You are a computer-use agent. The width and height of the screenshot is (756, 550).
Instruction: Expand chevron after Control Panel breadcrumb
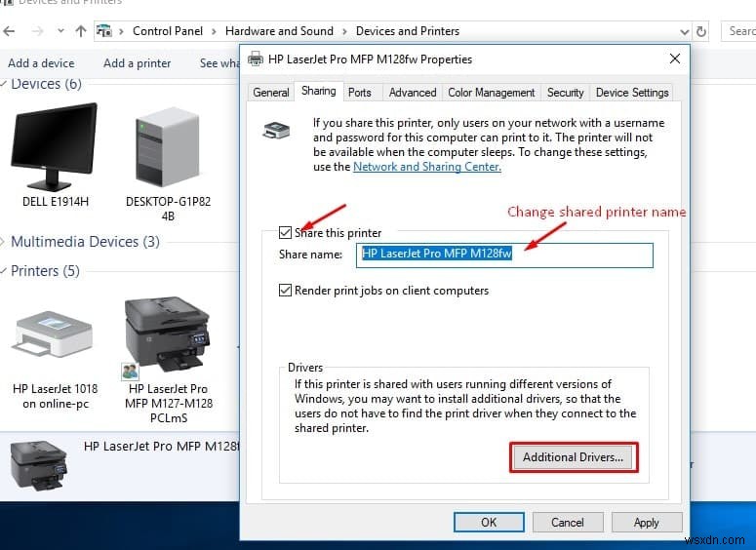214,32
